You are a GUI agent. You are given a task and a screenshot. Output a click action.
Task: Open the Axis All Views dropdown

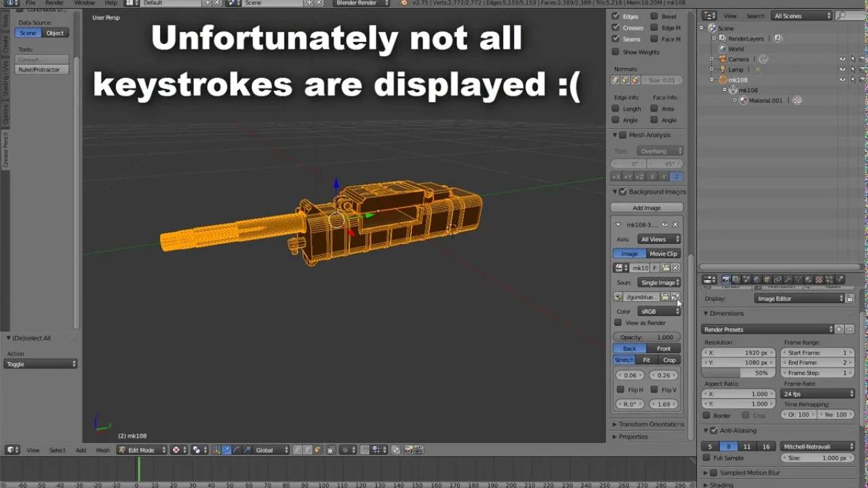click(658, 239)
